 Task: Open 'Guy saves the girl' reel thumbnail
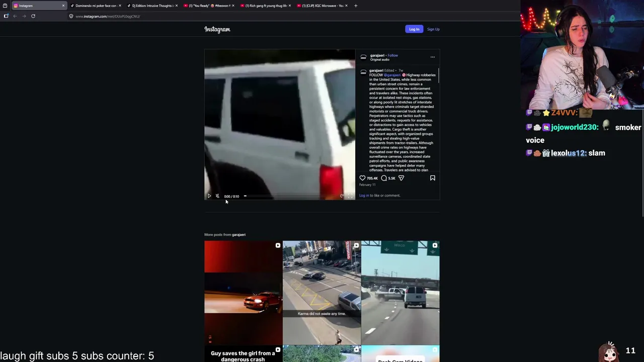pos(243,354)
